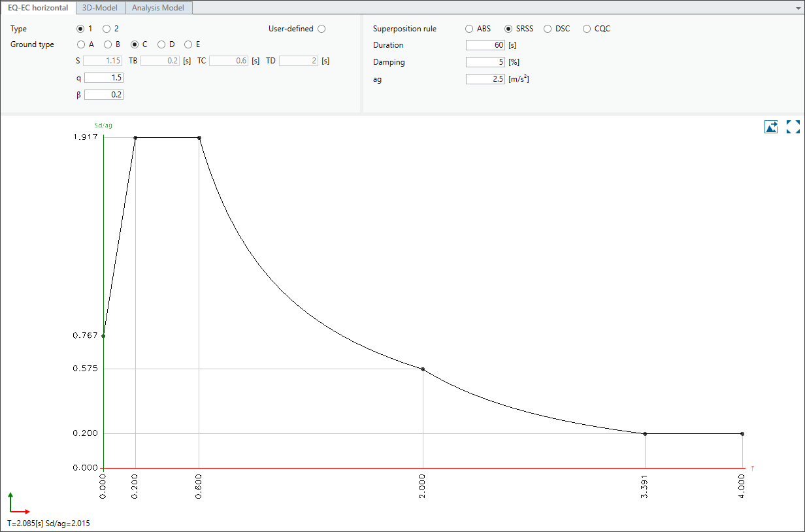
Task: Enable the User-defined radio option
Action: 321,29
